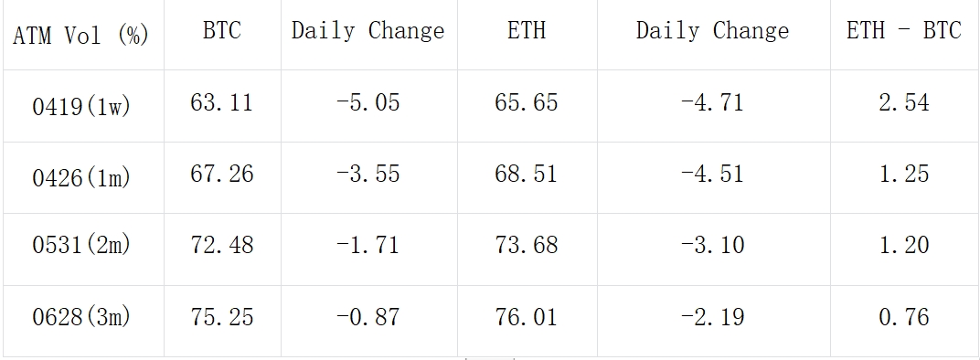Click the 0628(3m) row label
Viewport: 980px width, 360px height.
coord(83,322)
